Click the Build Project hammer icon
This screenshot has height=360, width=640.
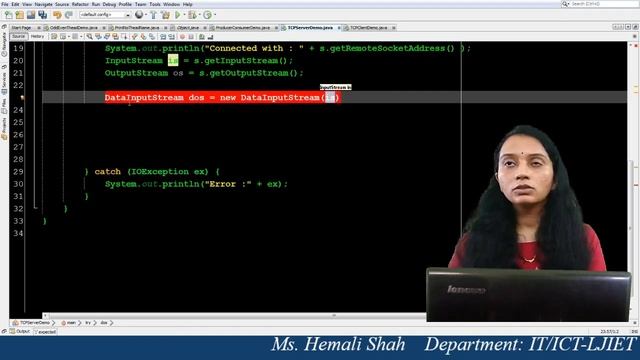(153, 15)
